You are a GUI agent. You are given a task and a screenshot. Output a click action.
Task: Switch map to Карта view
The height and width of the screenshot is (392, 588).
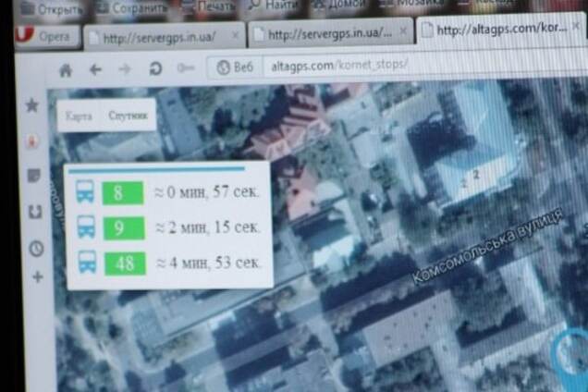[80, 116]
